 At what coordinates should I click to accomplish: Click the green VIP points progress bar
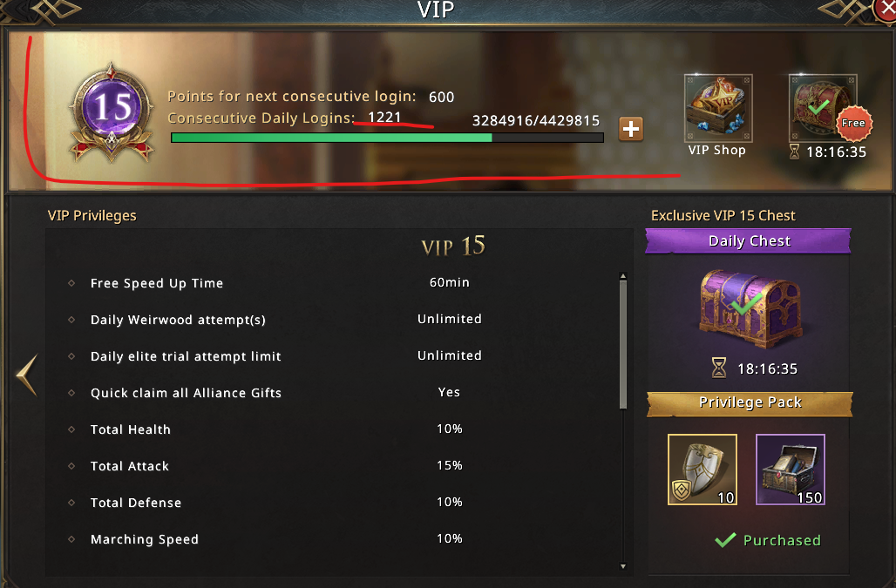[x=387, y=138]
